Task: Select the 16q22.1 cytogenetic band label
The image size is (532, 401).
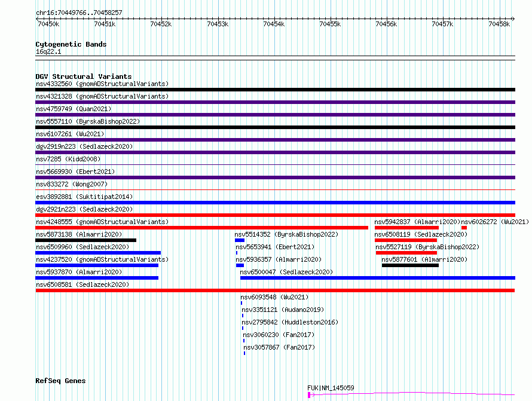Action: [48, 51]
